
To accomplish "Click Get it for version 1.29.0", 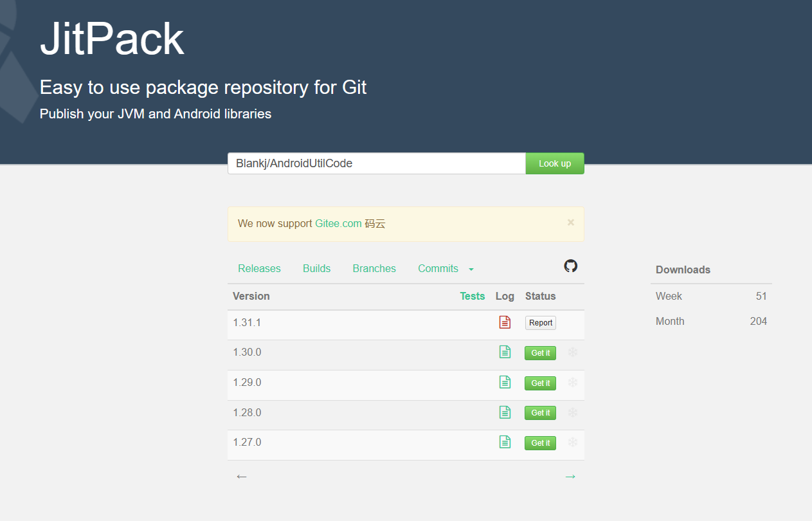I will coord(540,383).
